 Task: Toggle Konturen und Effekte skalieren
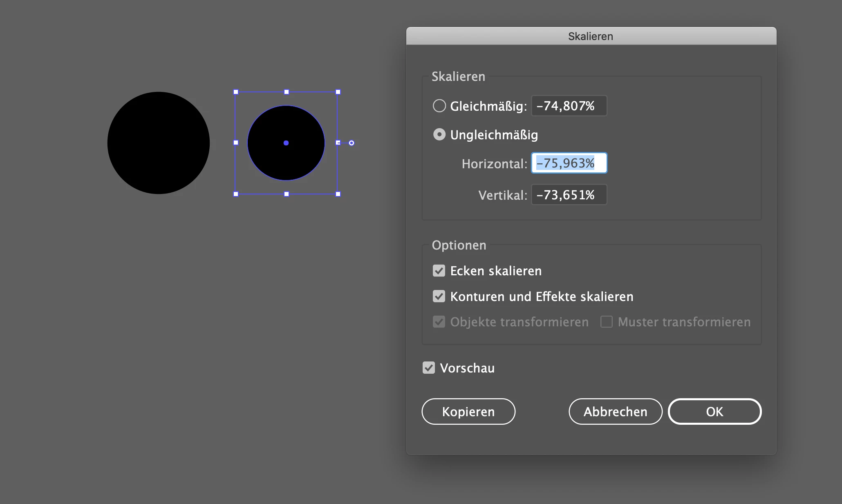pos(439,297)
